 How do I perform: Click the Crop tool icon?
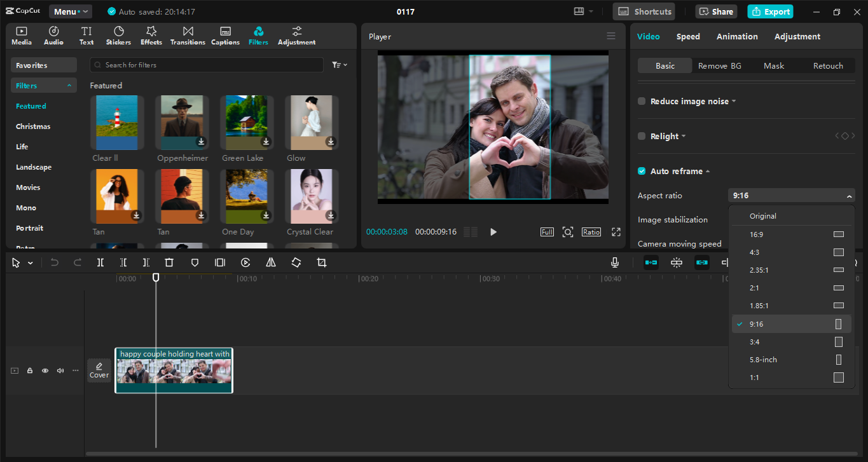click(322, 262)
